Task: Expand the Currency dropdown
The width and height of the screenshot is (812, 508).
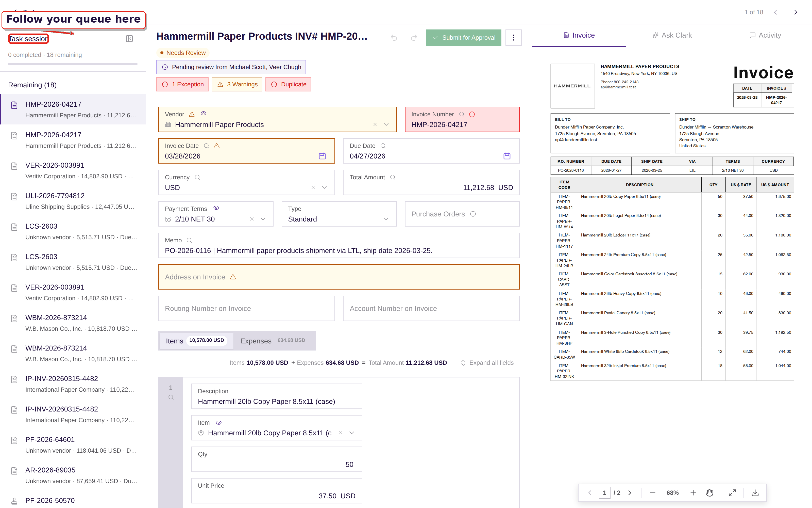Action: (325, 187)
